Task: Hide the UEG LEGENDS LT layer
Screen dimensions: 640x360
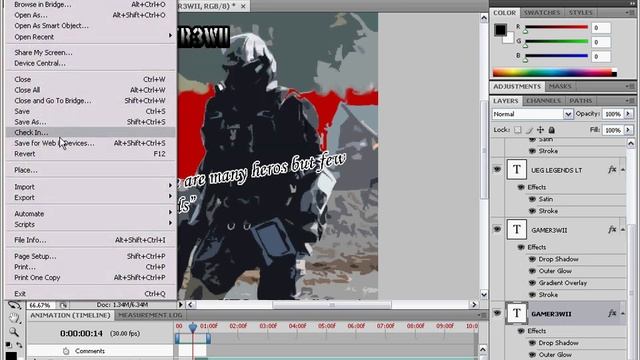Action: coord(497,169)
